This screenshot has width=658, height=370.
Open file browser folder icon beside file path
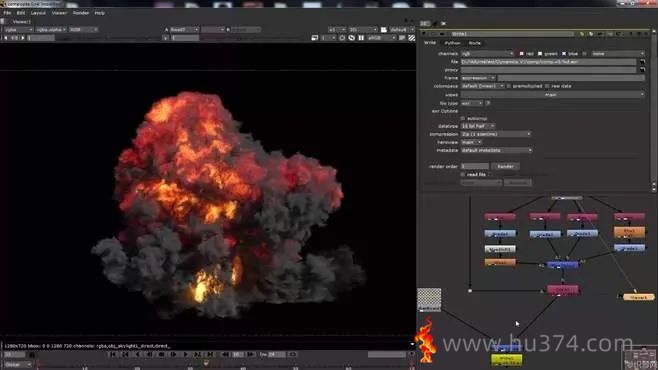pyautogui.click(x=642, y=62)
